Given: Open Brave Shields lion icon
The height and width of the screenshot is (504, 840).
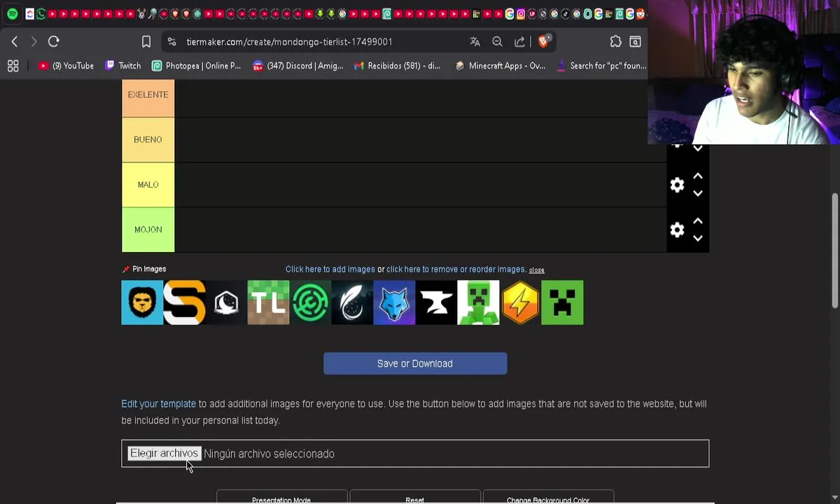Looking at the screenshot, I should click(543, 42).
